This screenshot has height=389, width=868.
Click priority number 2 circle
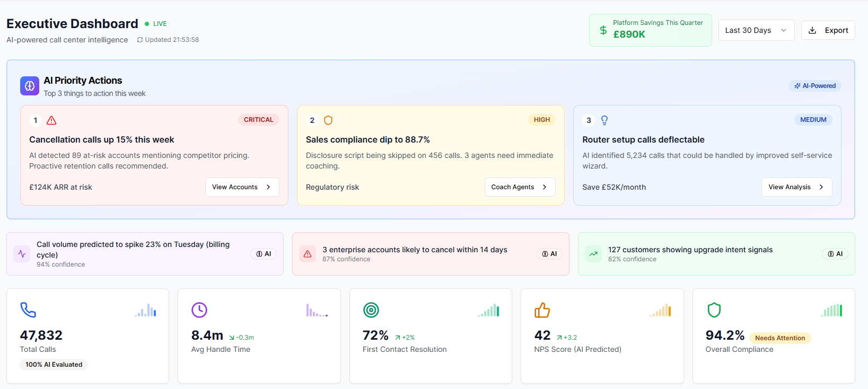point(312,120)
